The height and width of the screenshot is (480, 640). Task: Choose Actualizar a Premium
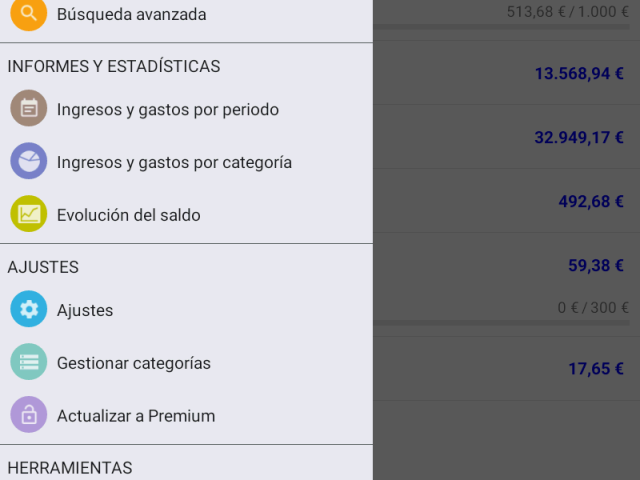tap(136, 416)
